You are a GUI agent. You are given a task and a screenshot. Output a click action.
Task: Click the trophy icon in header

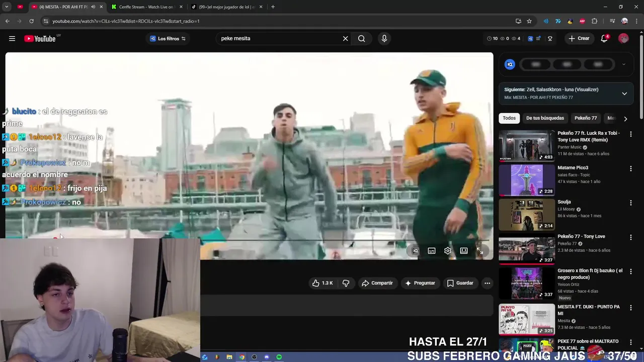pos(550,39)
